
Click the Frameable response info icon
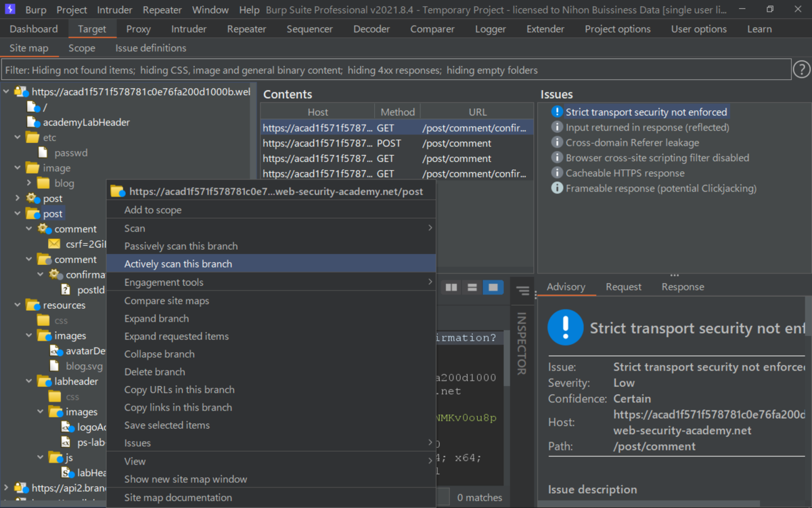[557, 188]
